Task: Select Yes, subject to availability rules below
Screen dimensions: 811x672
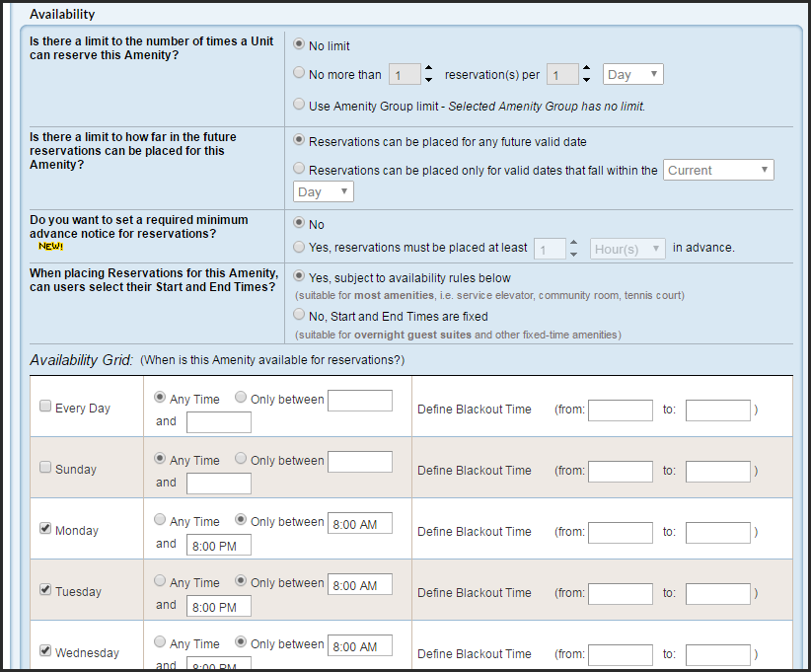Action: (299, 276)
